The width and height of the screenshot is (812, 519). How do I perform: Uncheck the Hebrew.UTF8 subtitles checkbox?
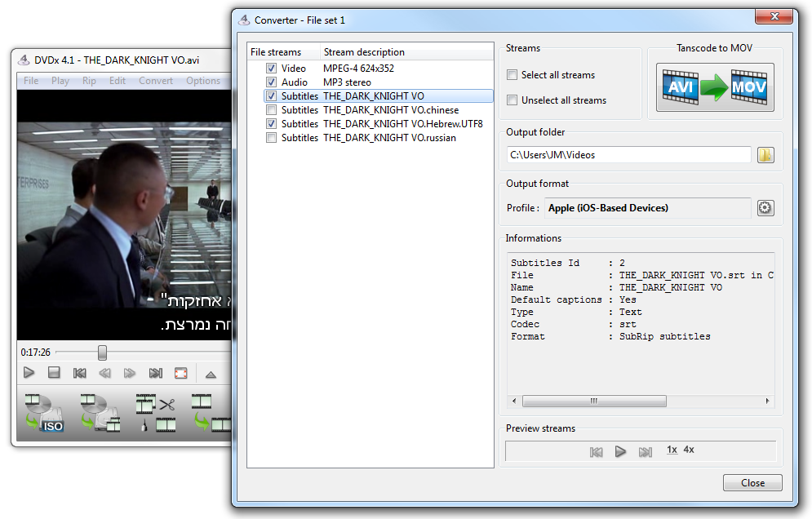point(271,124)
